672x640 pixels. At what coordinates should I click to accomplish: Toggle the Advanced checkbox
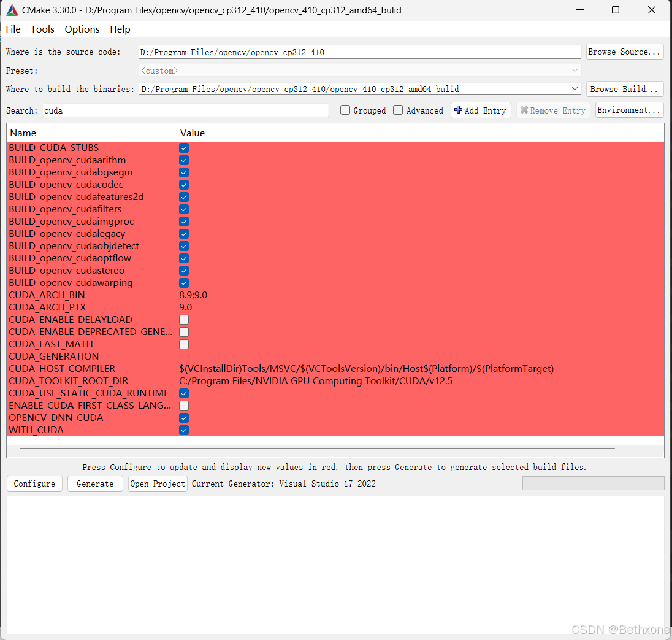398,110
